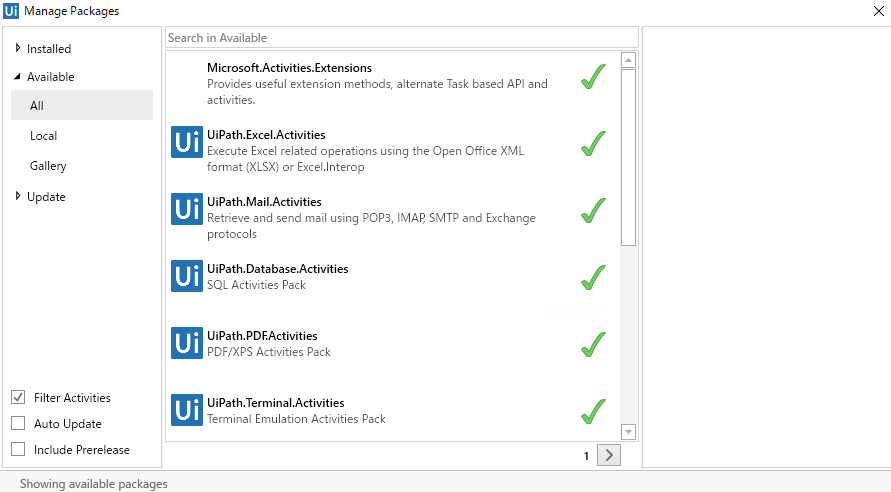Click green checkmark for UiPath.Terminal.Activities
Image resolution: width=891 pixels, height=492 pixels.
click(593, 412)
